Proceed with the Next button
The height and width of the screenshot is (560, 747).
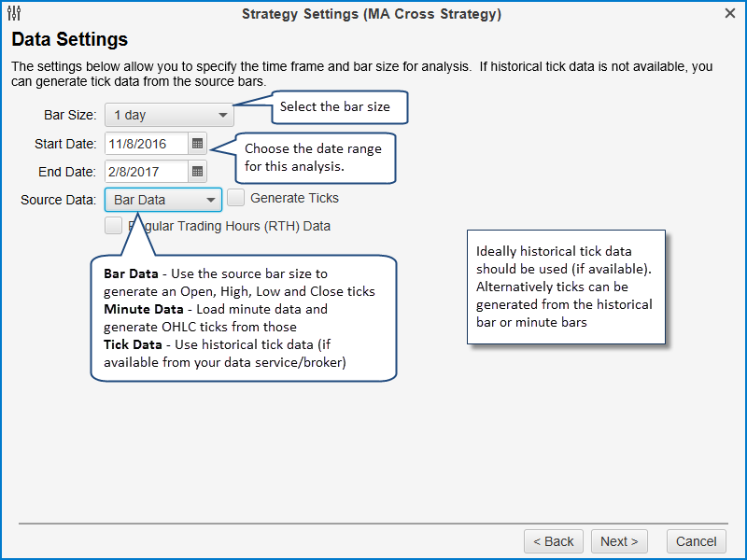(x=619, y=541)
